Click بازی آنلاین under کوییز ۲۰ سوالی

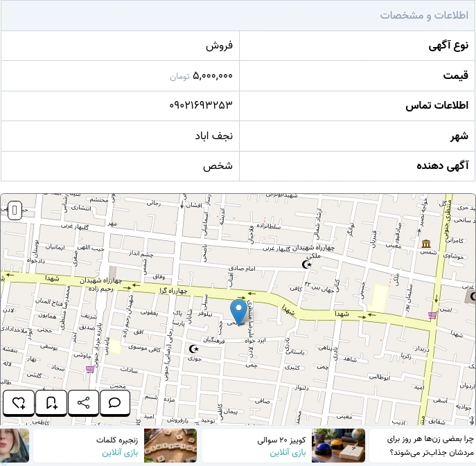tap(288, 453)
